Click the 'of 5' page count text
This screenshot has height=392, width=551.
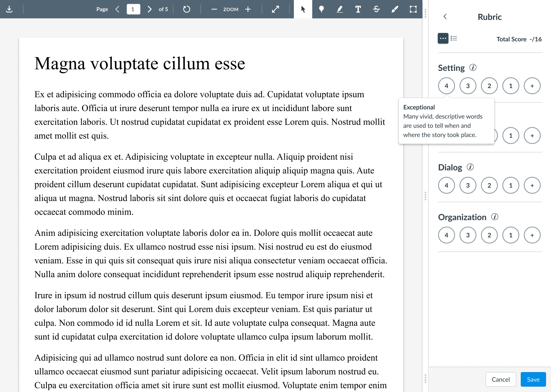click(x=163, y=9)
